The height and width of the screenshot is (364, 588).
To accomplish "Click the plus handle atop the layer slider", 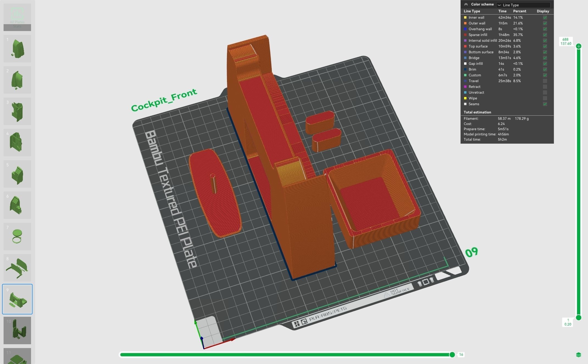I will point(579,46).
